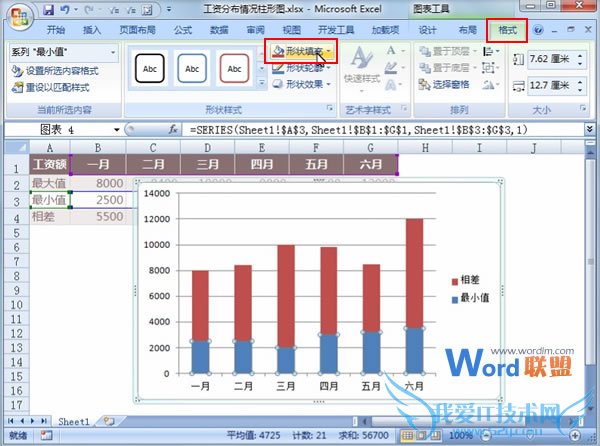Screen dimensions: 600x446
Task: Open the group objects icon dropdown
Action: click(491, 68)
